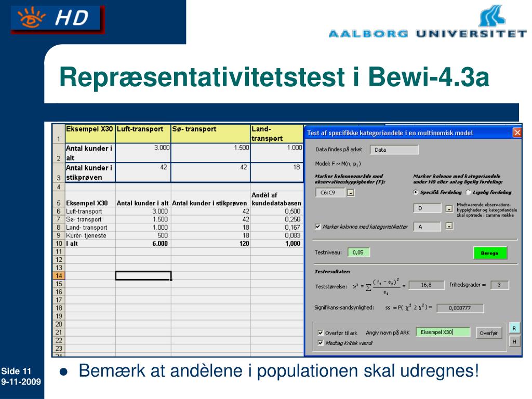
Task: Select the Ligelig fordeling radio option
Action: pos(468,192)
